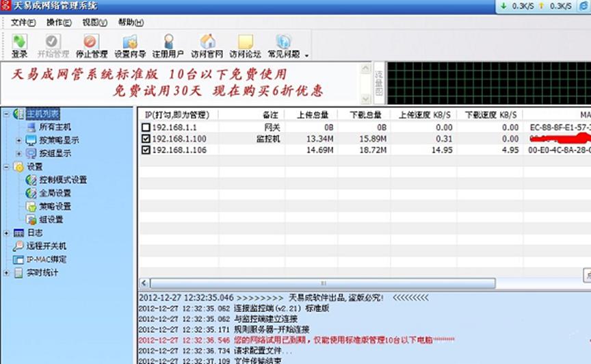This screenshot has height=364, width=591.
Task: Click the app logo in the title bar
Action: pos(5,5)
